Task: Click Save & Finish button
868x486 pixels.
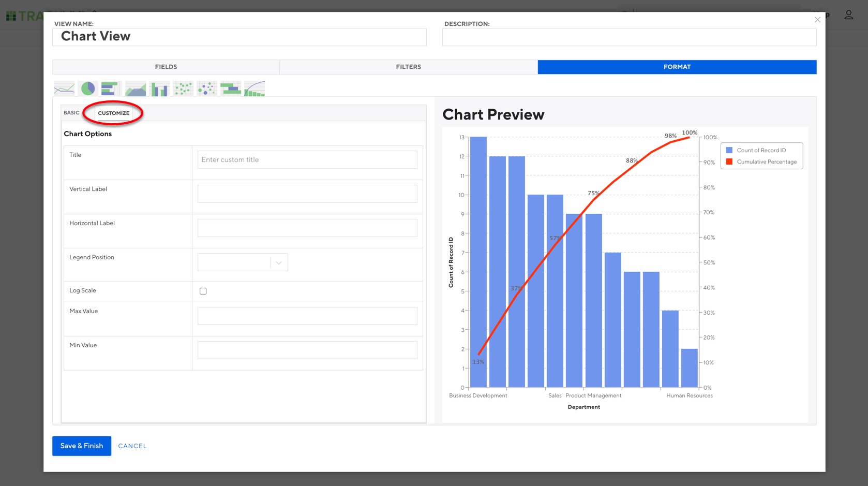Action: coord(82,446)
